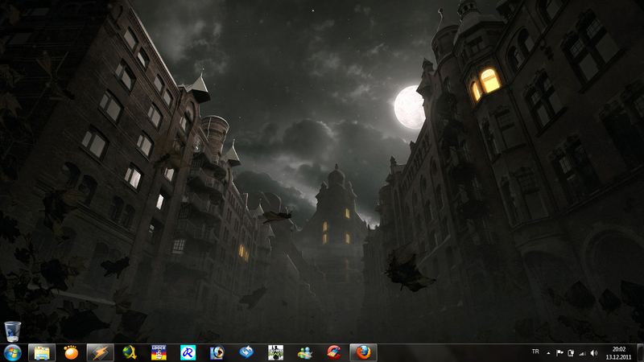The width and height of the screenshot is (644, 362).
Task: Open the LDOCE dictionary app
Action: 159,352
